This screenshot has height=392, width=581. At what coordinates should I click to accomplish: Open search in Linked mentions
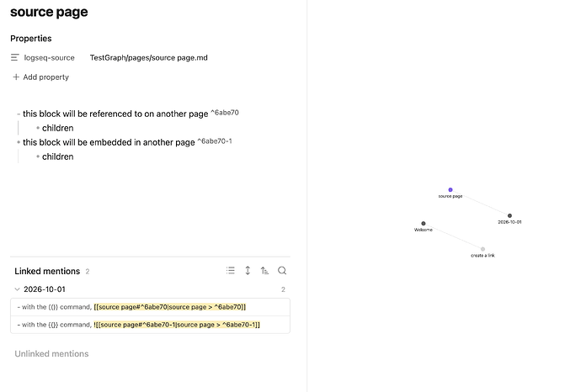pos(282,271)
